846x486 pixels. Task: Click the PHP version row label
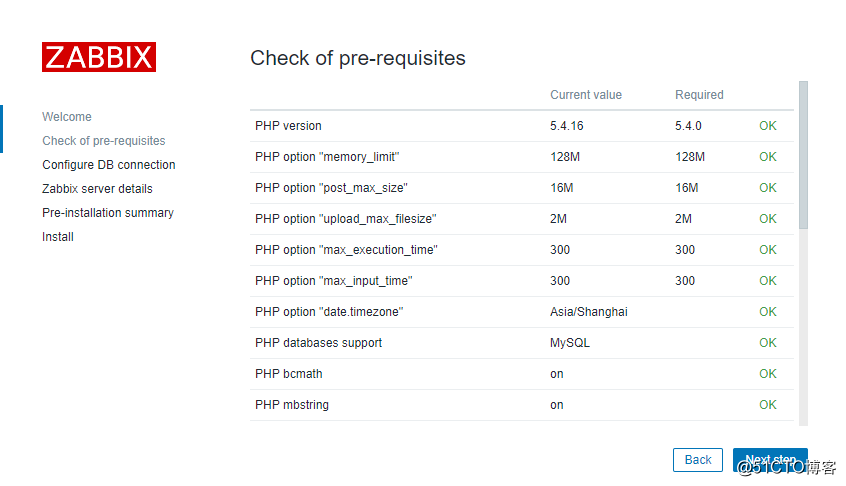tap(288, 126)
